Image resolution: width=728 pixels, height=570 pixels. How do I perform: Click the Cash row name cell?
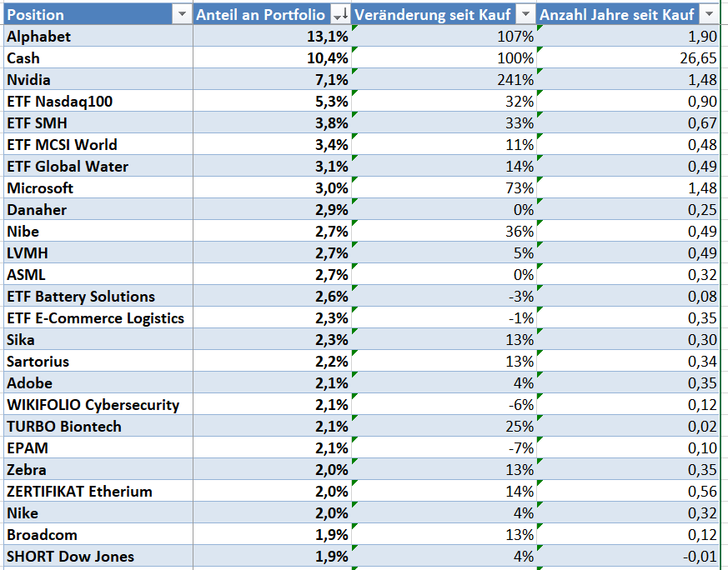pyautogui.click(x=97, y=58)
